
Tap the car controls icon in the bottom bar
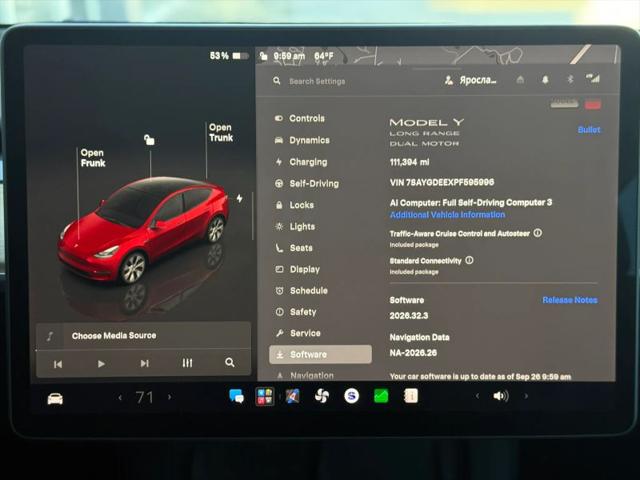[55, 399]
